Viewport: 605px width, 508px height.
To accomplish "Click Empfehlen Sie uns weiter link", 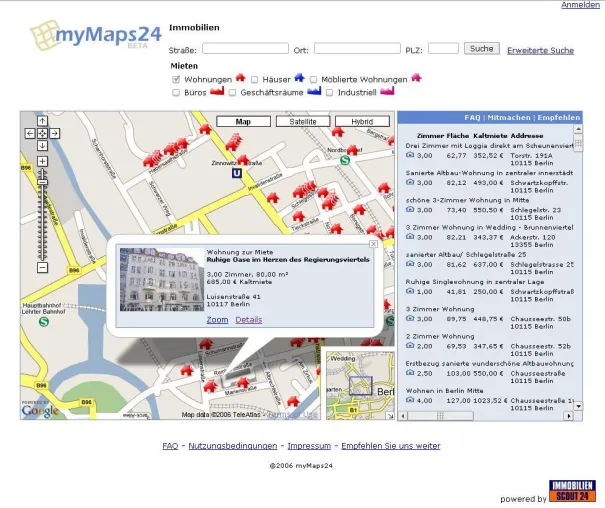I will (390, 446).
